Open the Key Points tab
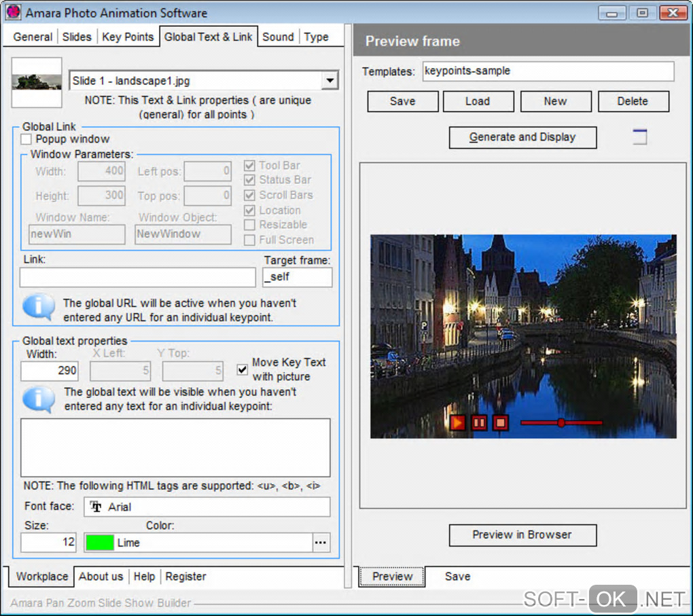Viewport: 693px width, 616px height. click(128, 37)
